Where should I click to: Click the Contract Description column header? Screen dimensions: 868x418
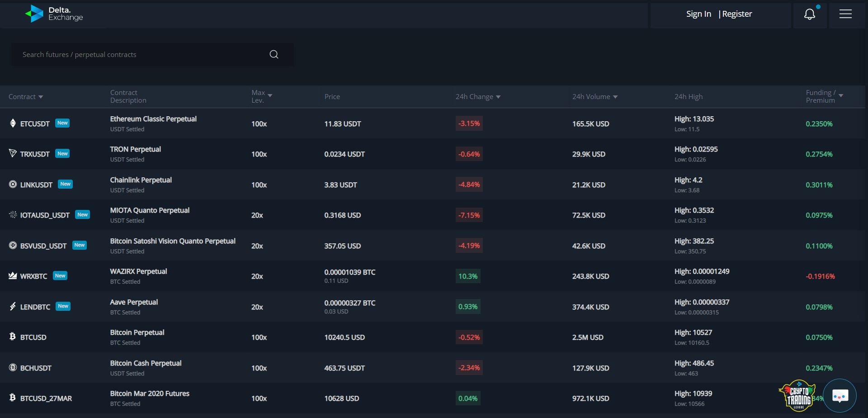128,96
